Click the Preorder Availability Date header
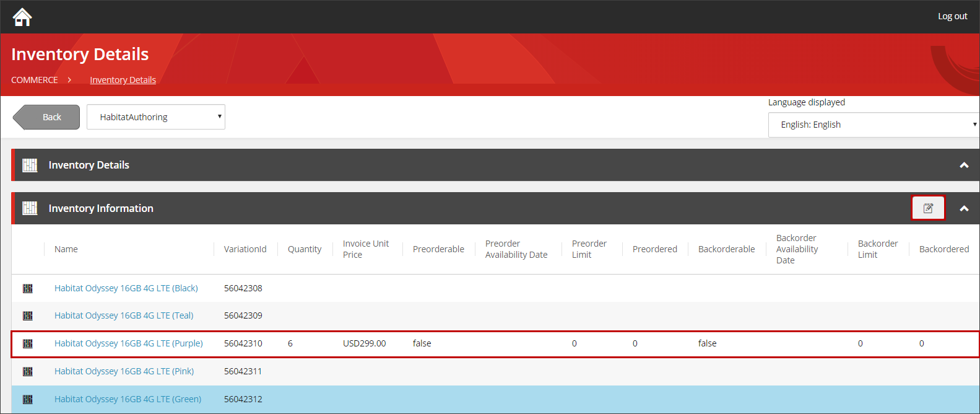 [x=516, y=249]
